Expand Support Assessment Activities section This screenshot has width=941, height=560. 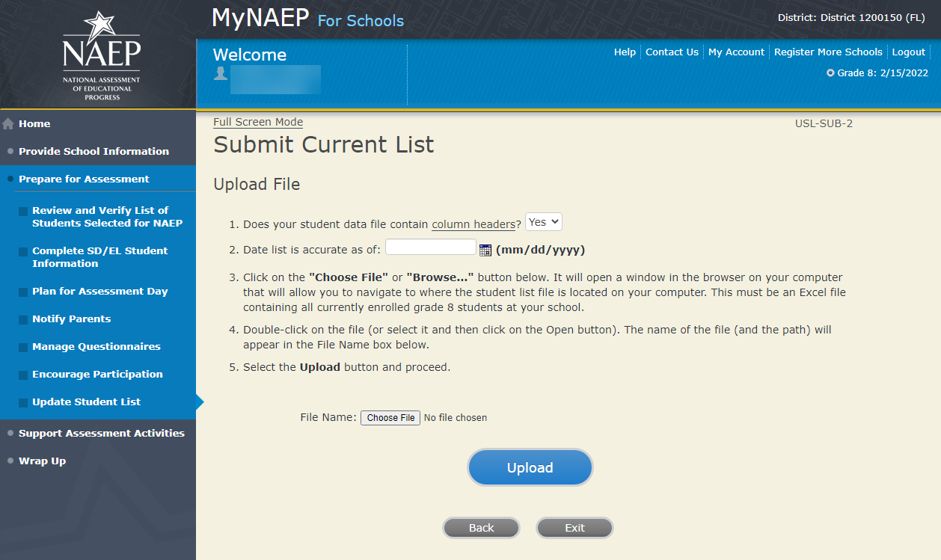pyautogui.click(x=101, y=433)
